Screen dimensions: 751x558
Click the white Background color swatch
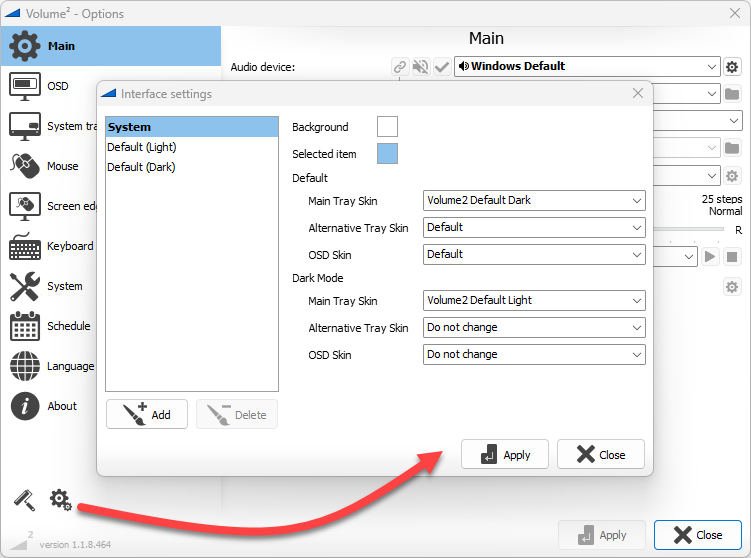tap(387, 126)
